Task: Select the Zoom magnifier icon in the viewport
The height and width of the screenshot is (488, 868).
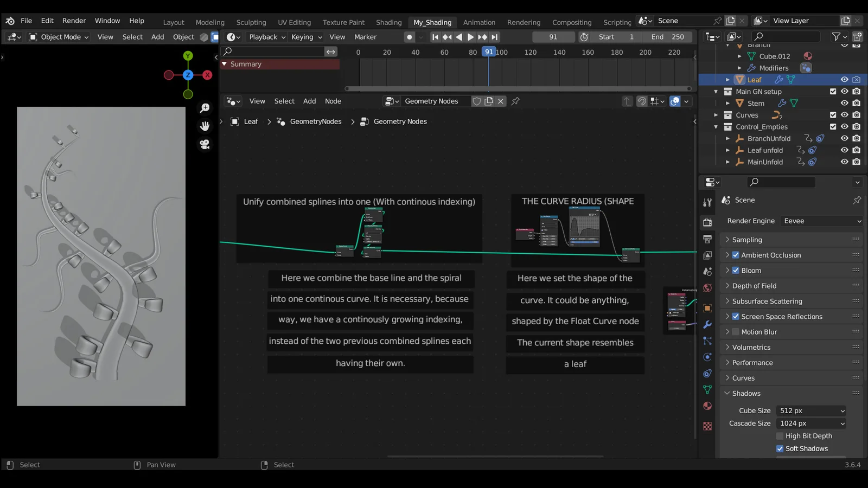Action: [x=205, y=107]
